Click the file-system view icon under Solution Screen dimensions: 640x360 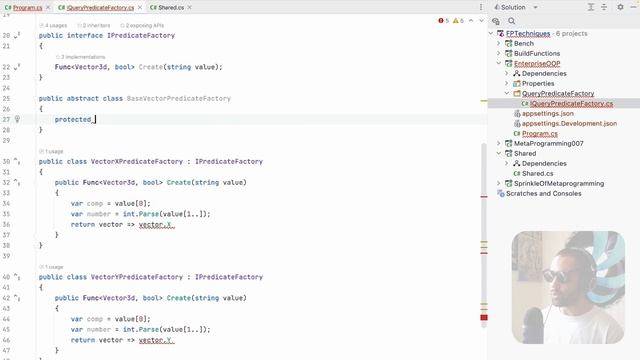pyautogui.click(x=496, y=21)
